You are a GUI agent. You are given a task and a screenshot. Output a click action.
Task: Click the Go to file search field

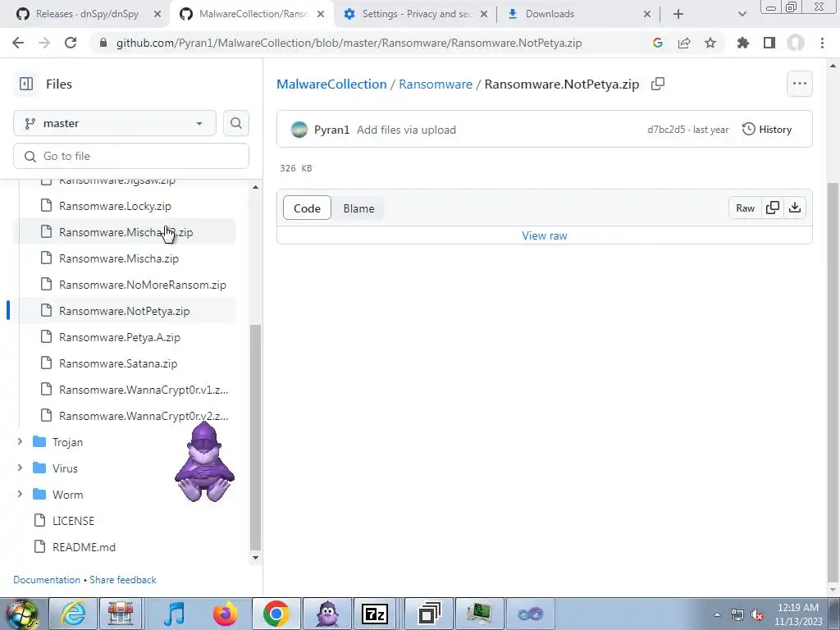coord(131,156)
